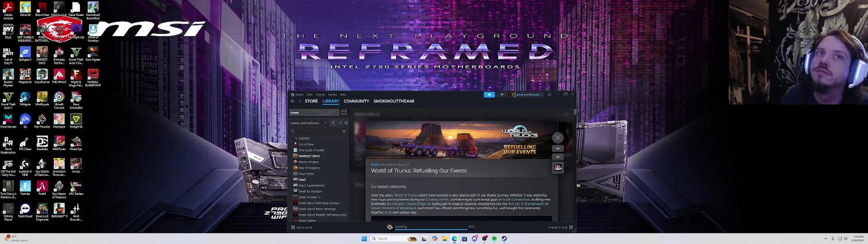Viewport: 868px width, 244px height.
Task: Open the Help menu
Action: tap(343, 95)
